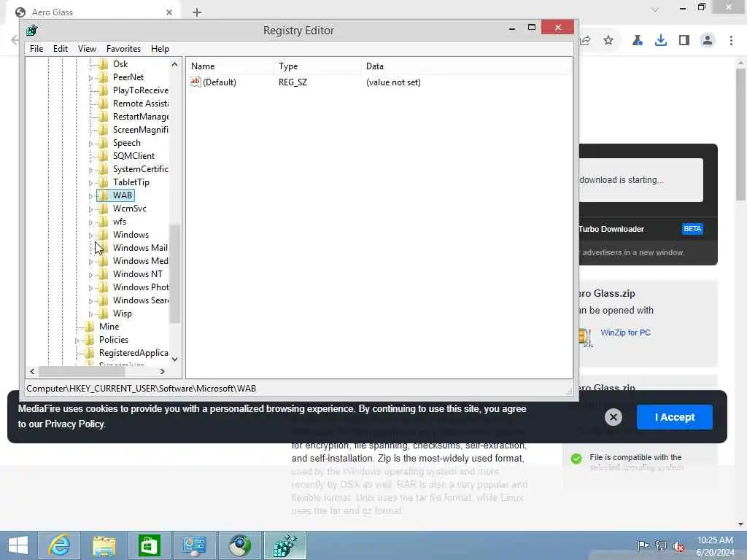Open the Help menu in Registry Editor
The height and width of the screenshot is (560, 747).
tap(160, 49)
